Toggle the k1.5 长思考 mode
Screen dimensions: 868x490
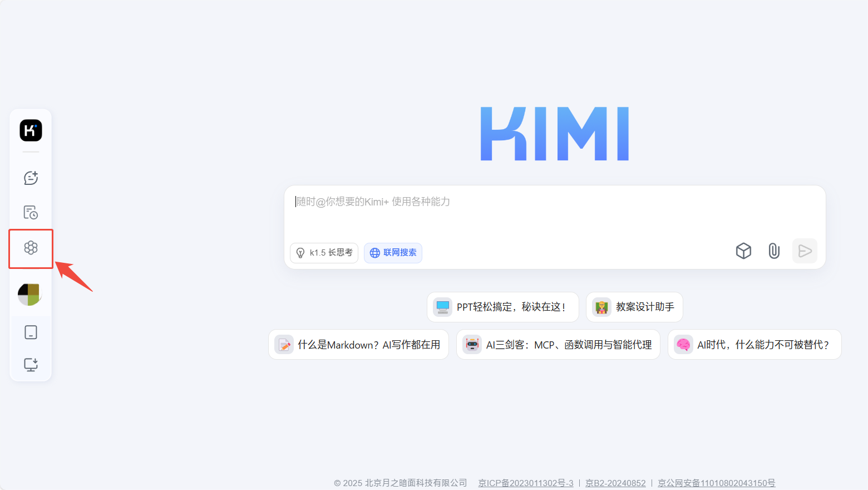(324, 253)
